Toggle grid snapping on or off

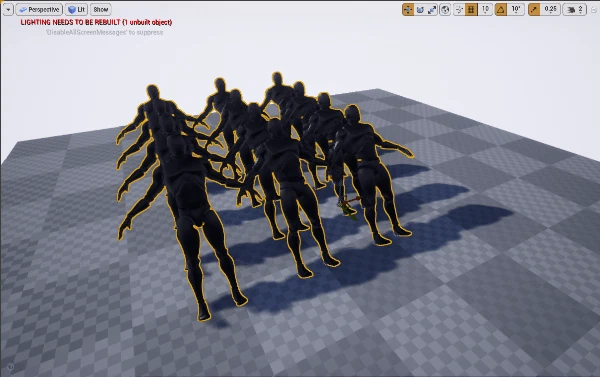tap(471, 10)
